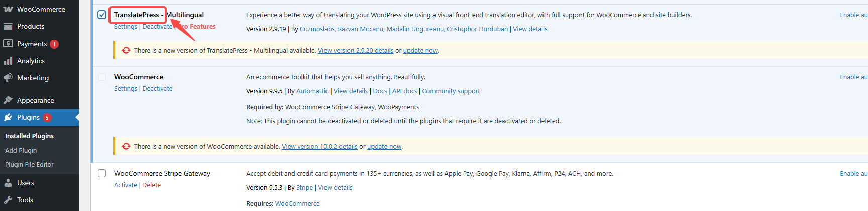Click the disabled WooCommerce plugin checkbox
Screen dimensions: 868x211
[x=102, y=77]
